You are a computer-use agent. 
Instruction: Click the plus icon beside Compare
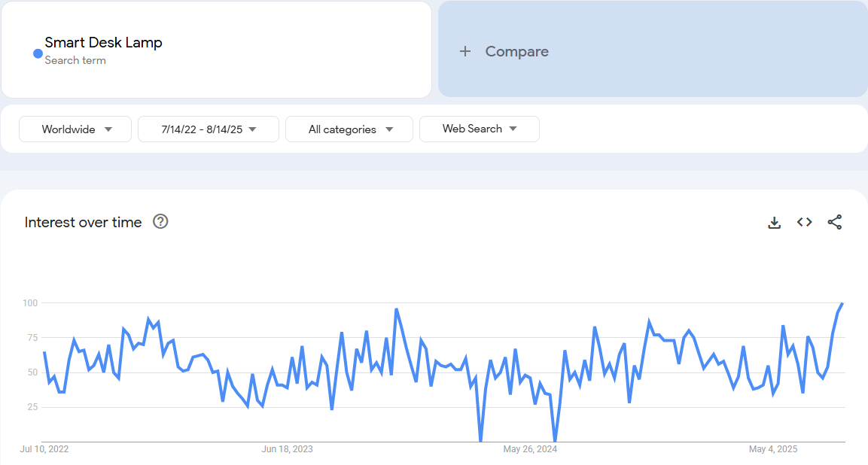(x=465, y=51)
